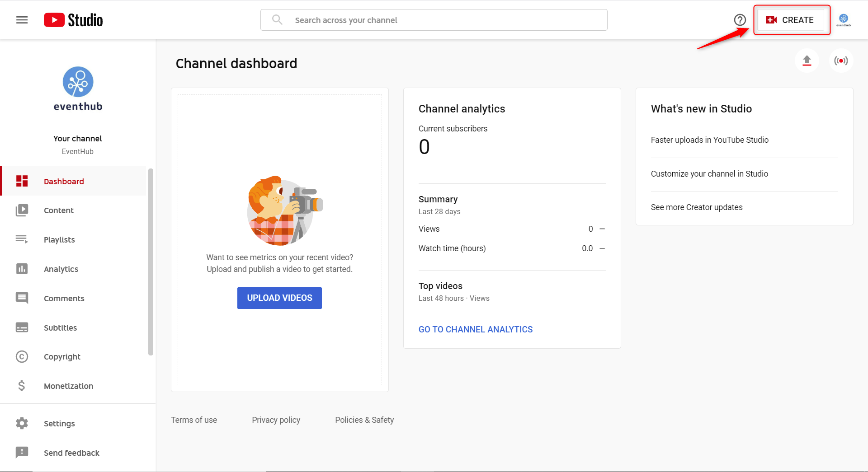The image size is (868, 472).
Task: Open Terms of use link
Action: (194, 420)
